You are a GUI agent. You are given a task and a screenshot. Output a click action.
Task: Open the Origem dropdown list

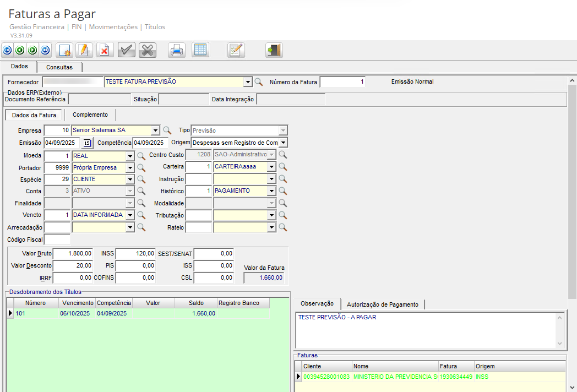click(x=283, y=143)
